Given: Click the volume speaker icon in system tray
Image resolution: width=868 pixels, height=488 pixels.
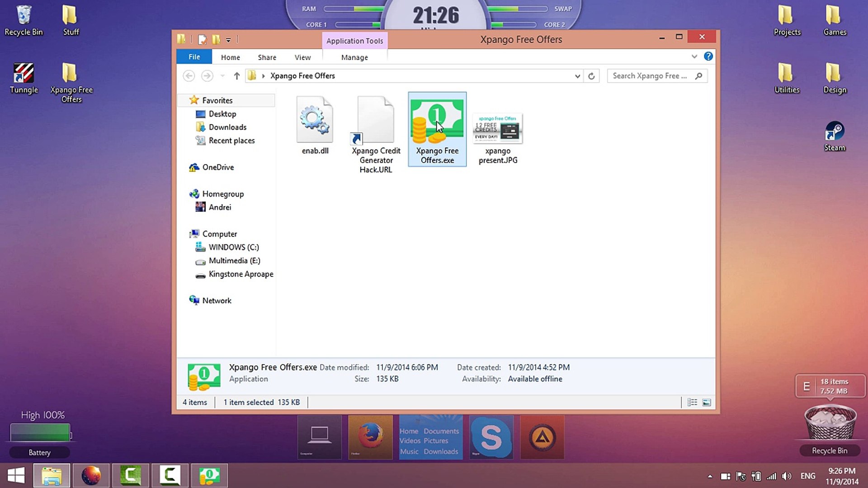Looking at the screenshot, I should coord(787,476).
